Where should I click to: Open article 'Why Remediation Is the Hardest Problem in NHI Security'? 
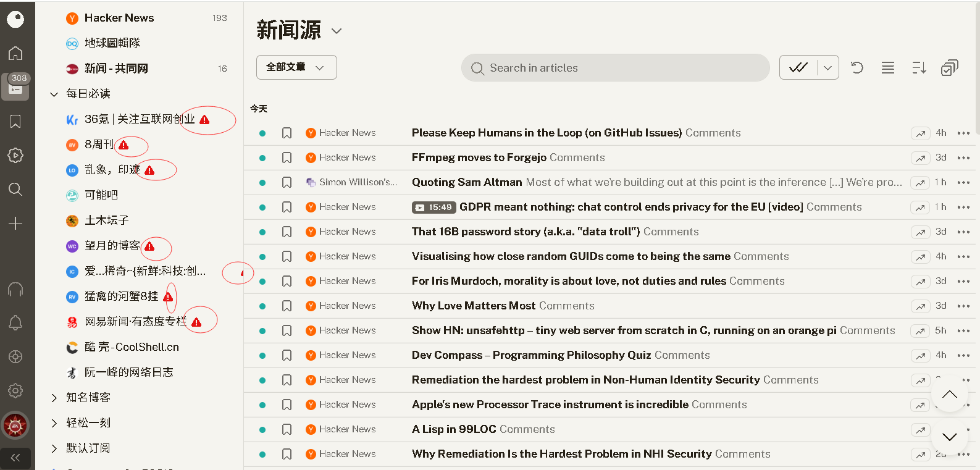tap(561, 454)
